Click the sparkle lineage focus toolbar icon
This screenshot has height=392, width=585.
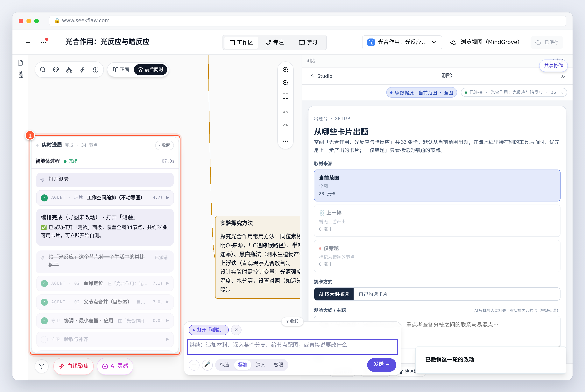[x=82, y=69]
